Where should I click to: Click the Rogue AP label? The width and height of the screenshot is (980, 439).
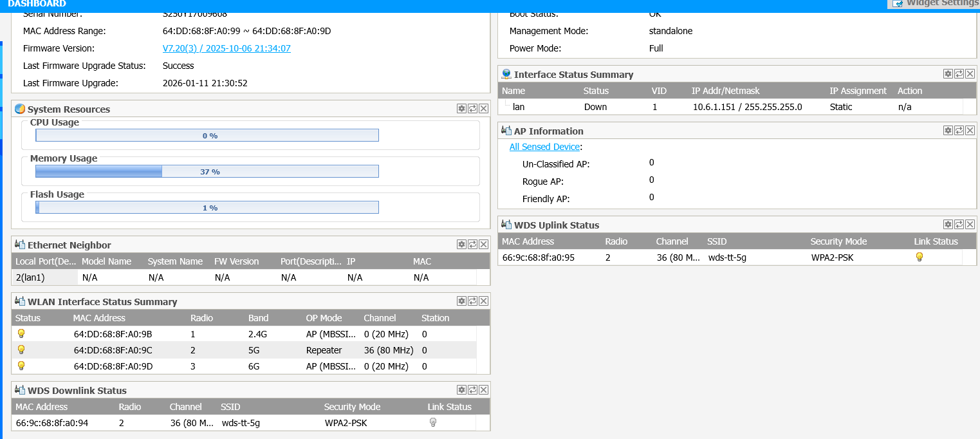(543, 182)
